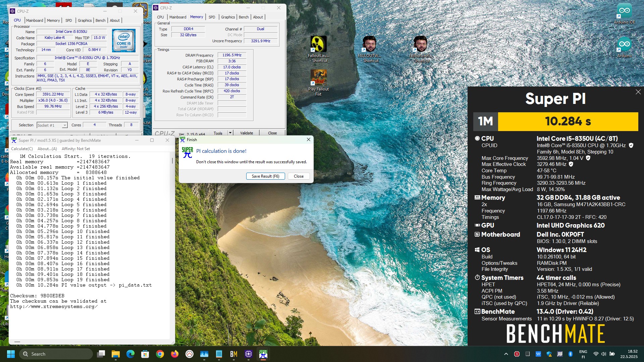Select Memory tab in CPU-Z CPU window
Viewport: 644px width, 362px height.
pos(53,20)
